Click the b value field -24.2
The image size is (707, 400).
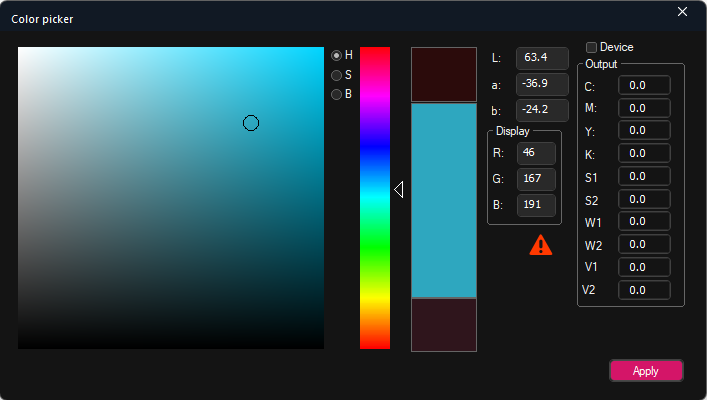pyautogui.click(x=542, y=110)
